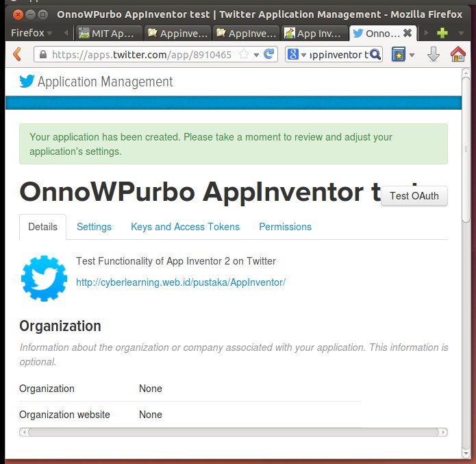Open the Firefox menu dropdown
This screenshot has width=476, height=464.
click(x=32, y=32)
